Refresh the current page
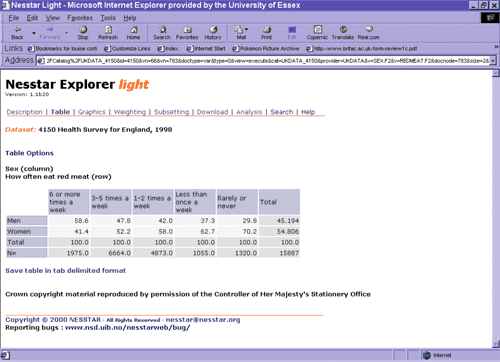Viewport: 500px width, 362px height. (x=108, y=33)
